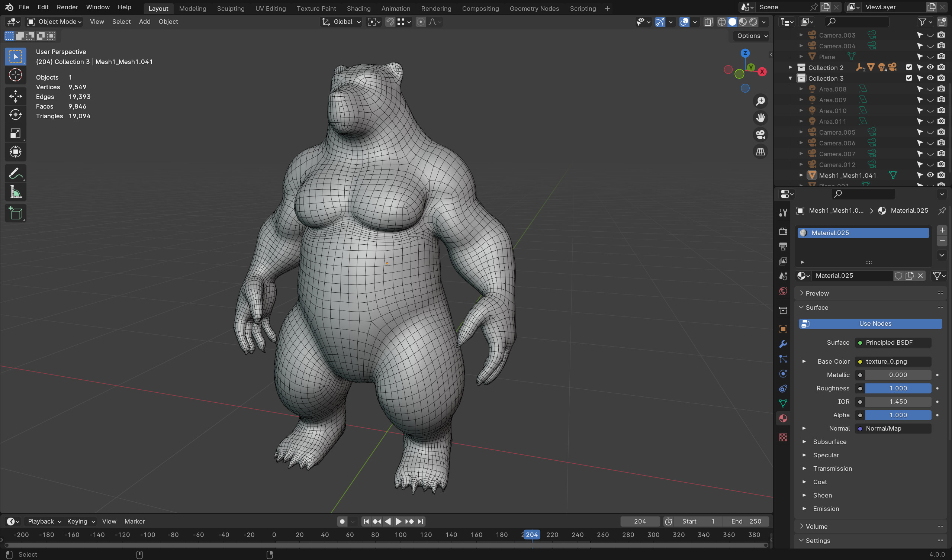This screenshot has width=952, height=560.
Task: Play the animation forward
Action: click(x=398, y=521)
